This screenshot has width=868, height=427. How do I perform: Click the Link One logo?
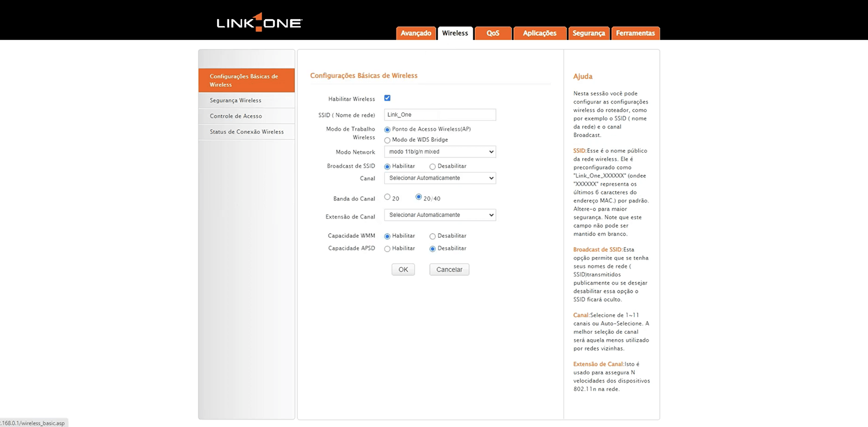coord(259,23)
